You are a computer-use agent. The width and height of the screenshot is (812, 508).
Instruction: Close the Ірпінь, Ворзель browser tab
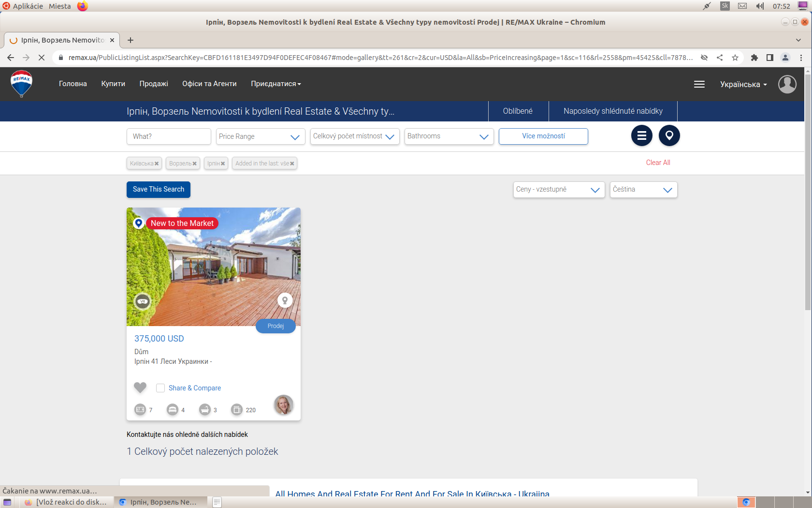click(112, 40)
